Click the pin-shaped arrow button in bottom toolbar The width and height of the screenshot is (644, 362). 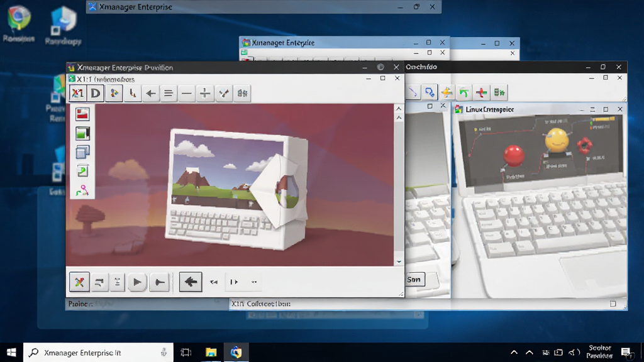pos(159,282)
